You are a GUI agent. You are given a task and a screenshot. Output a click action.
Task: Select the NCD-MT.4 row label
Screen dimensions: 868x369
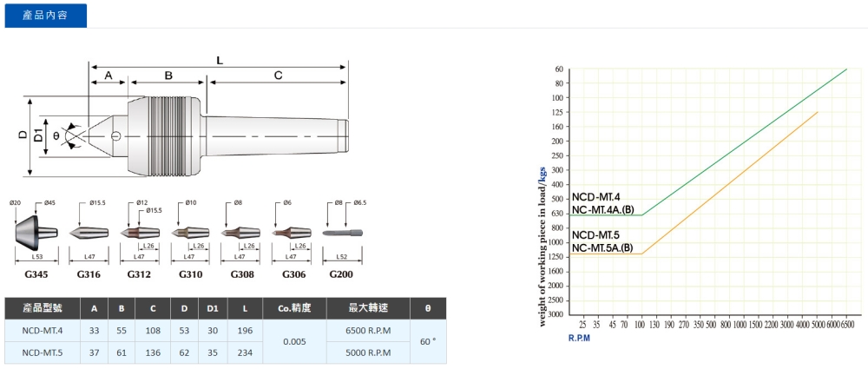click(43, 331)
